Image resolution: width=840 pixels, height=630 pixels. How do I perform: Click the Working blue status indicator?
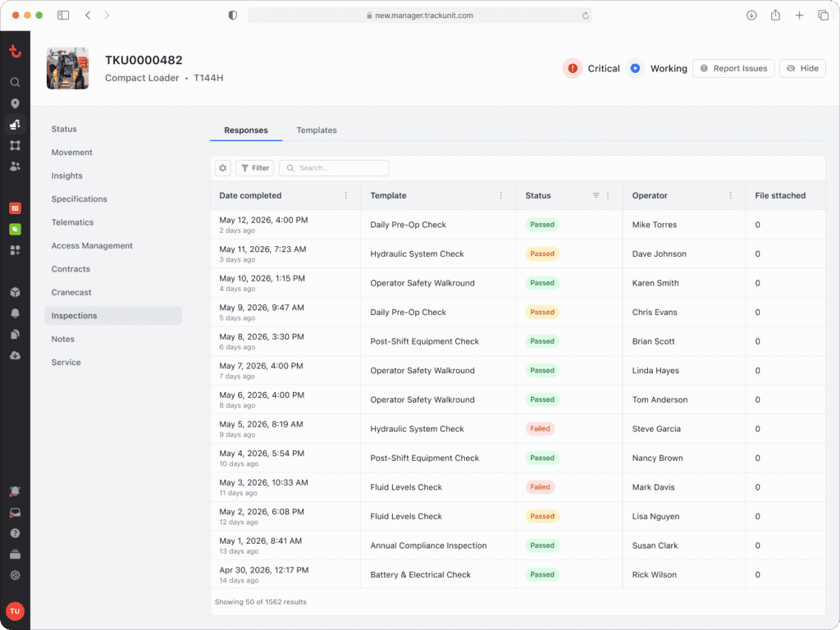click(635, 69)
